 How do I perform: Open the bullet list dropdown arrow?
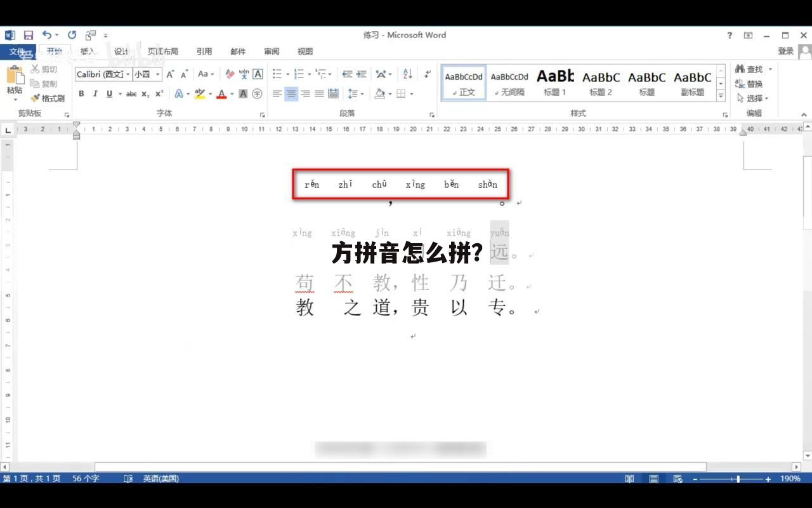click(288, 74)
